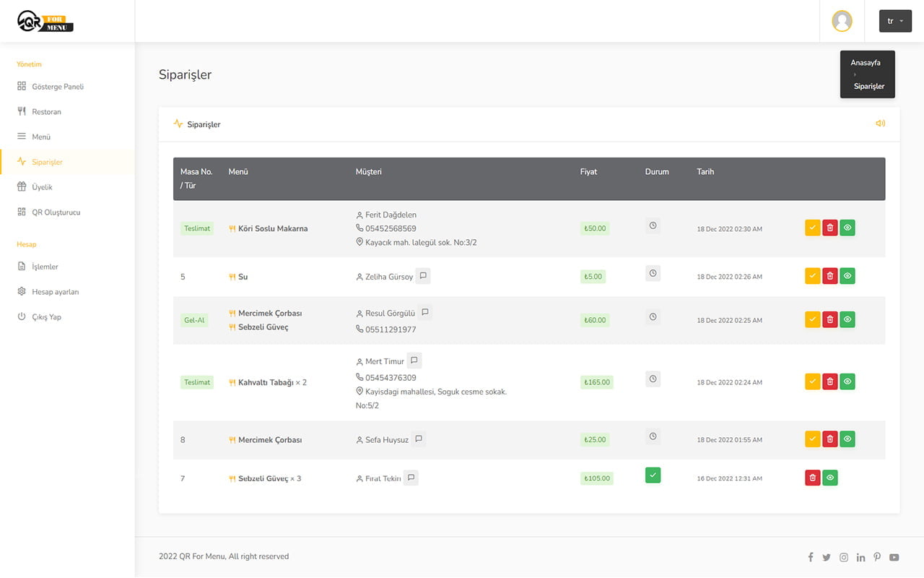
Task: Click the QR For Menu logo
Action: [45, 21]
